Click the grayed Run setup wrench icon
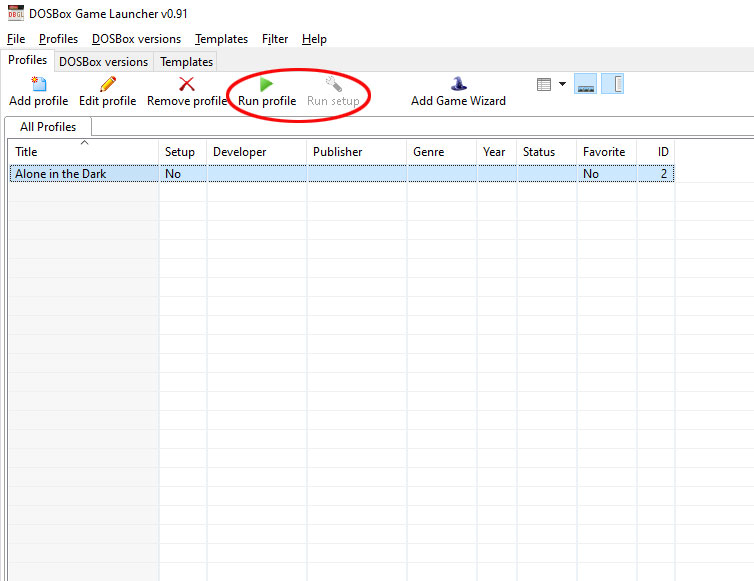The image size is (754, 581). pos(333,84)
